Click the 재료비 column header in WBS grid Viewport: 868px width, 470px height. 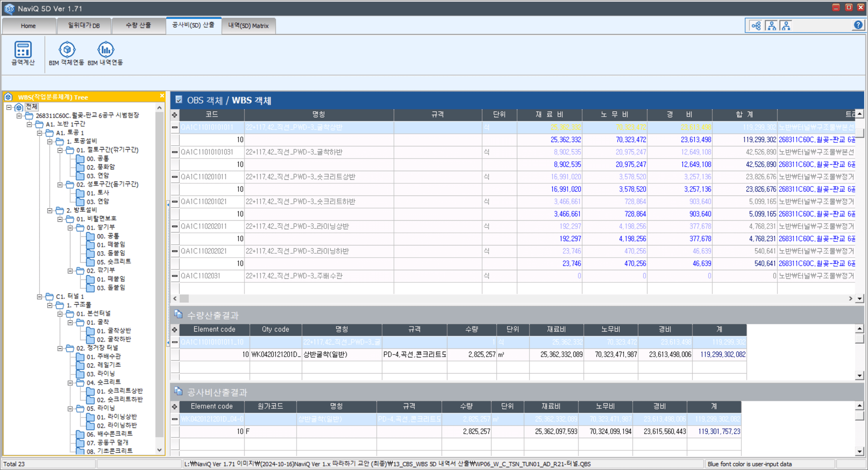coord(550,115)
